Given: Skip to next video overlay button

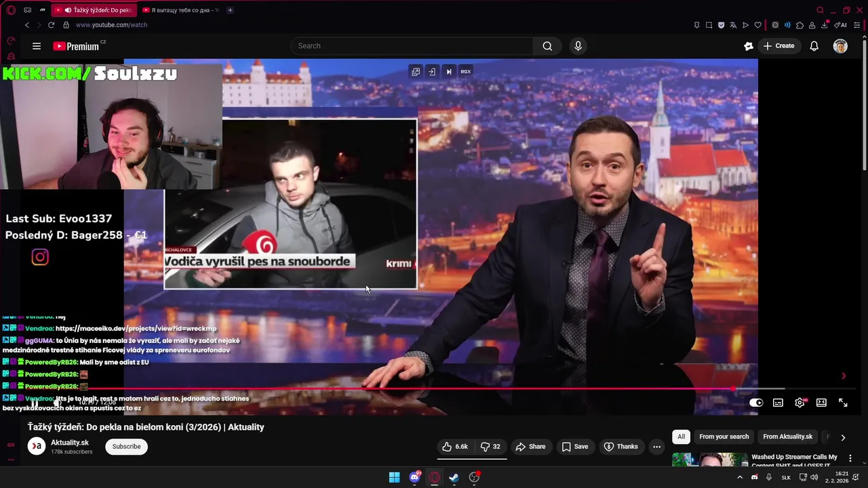Looking at the screenshot, I should pos(448,71).
